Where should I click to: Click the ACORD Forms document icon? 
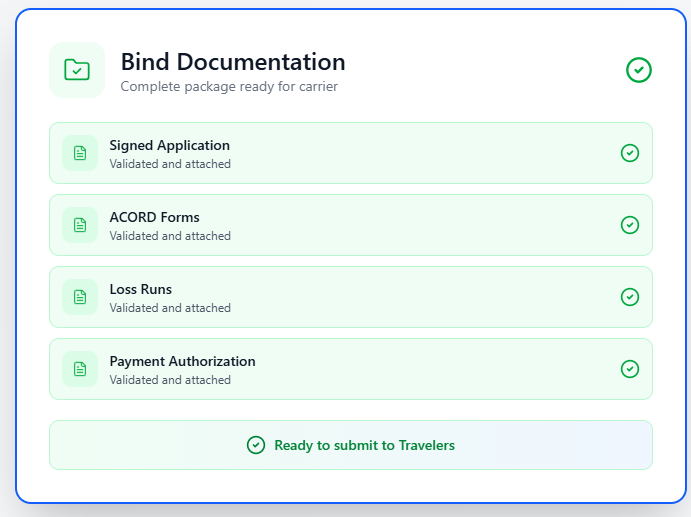(x=80, y=225)
